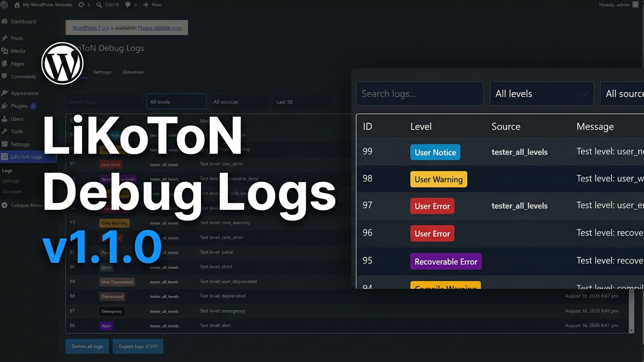
Task: Click the small Search logs field in background
Action: coord(104,102)
